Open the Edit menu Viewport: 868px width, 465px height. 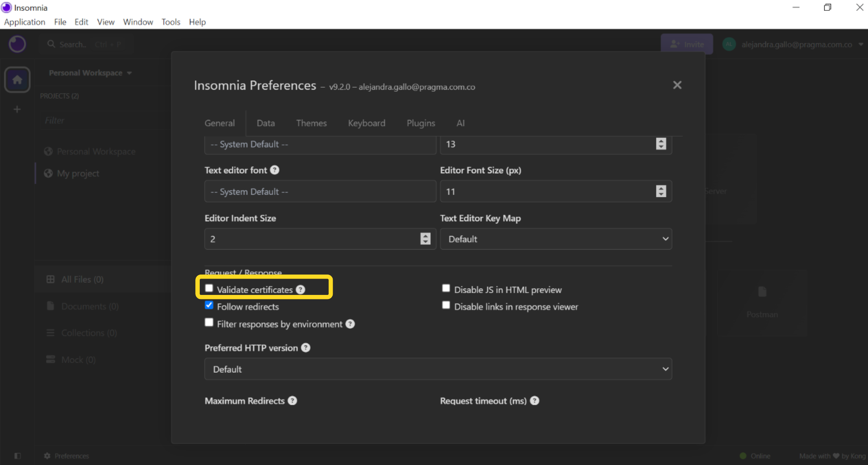point(81,22)
